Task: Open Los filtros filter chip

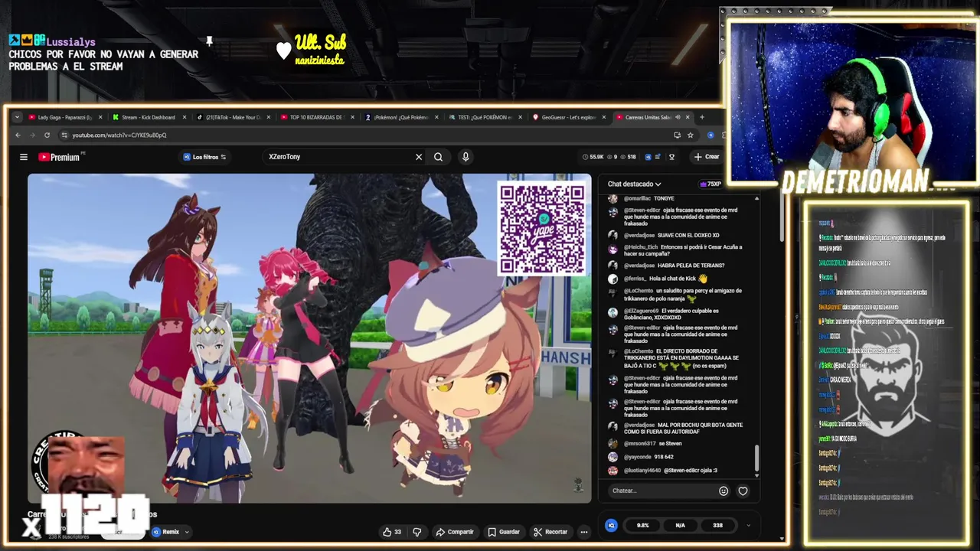Action: [205, 157]
